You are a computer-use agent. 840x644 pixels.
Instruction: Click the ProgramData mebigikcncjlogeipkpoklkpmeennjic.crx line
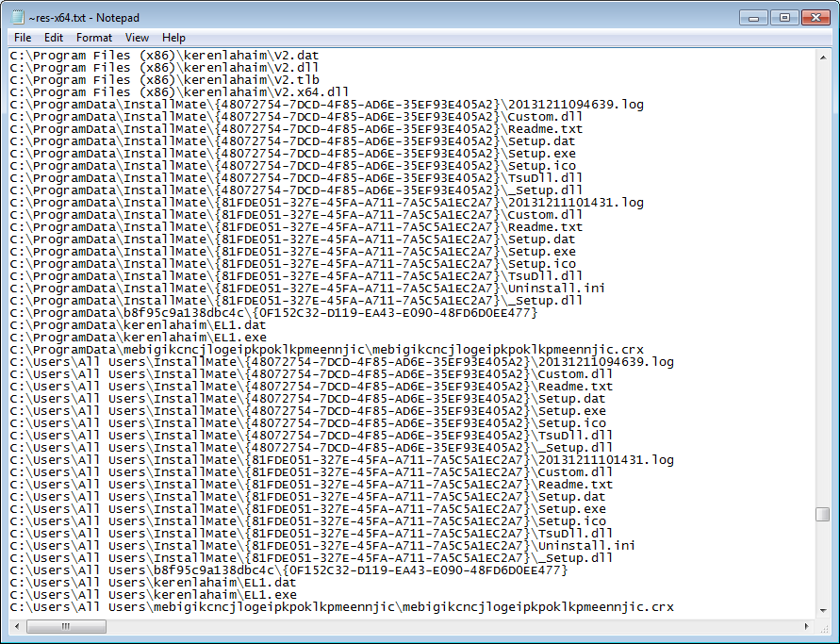327,350
